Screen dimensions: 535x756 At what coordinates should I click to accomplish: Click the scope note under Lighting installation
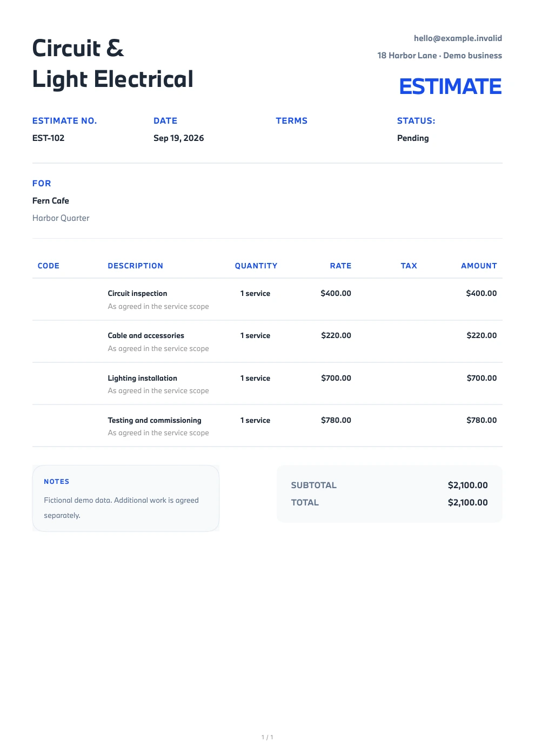click(158, 390)
